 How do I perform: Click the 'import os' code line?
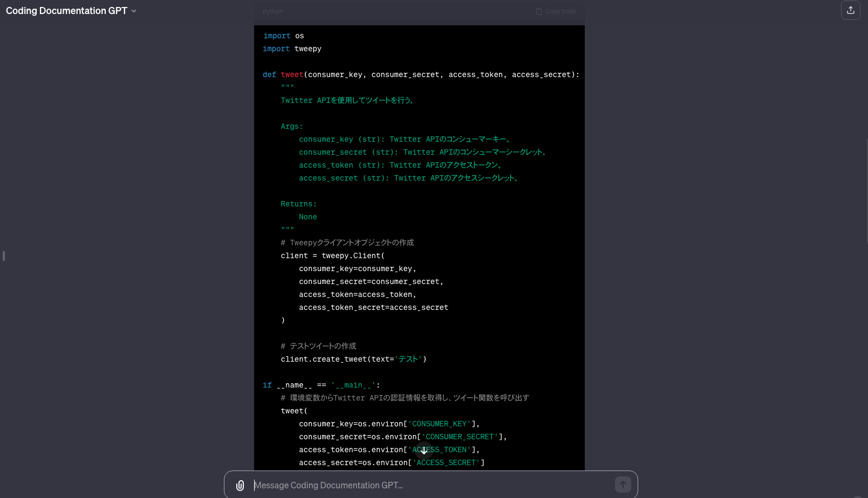(x=284, y=36)
